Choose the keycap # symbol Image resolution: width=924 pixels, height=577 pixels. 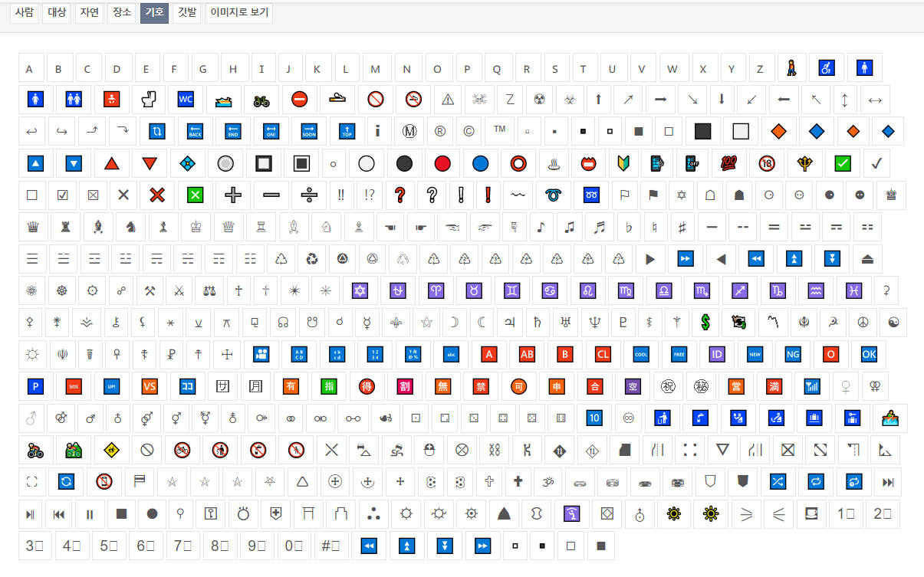point(330,546)
